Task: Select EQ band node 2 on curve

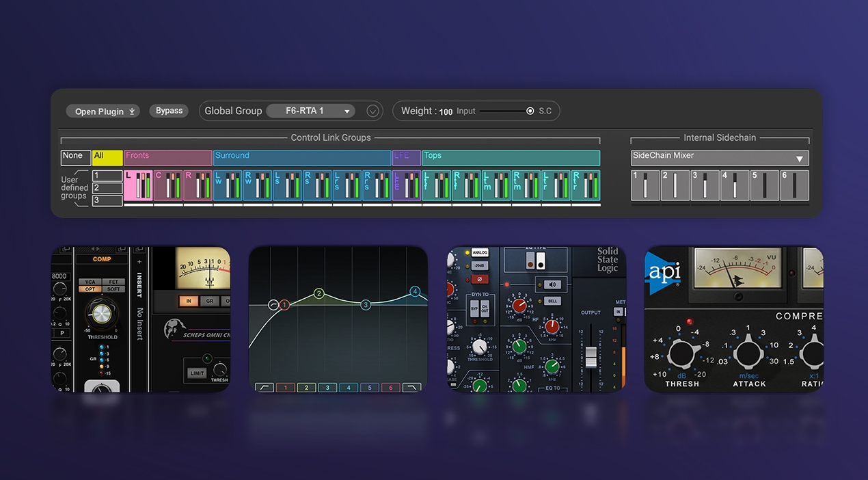Action: (318, 293)
